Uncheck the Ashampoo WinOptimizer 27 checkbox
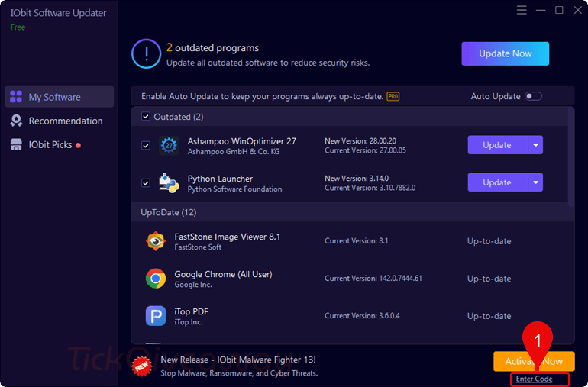 146,146
